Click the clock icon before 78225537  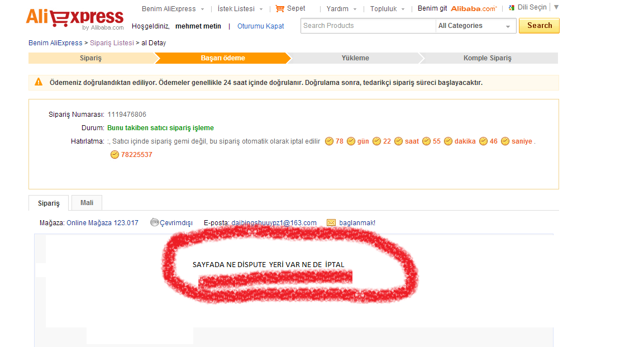[x=115, y=155]
